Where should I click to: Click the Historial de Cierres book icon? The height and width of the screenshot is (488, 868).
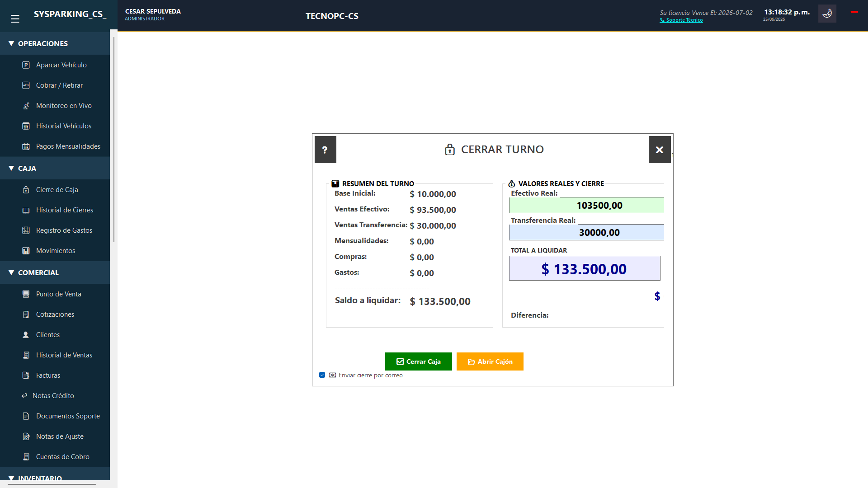26,210
